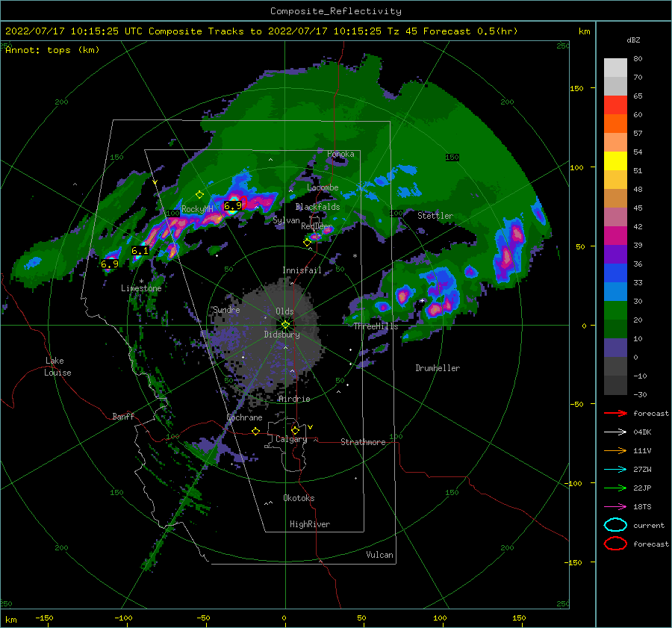The height and width of the screenshot is (628, 672).
Task: Click the white 04DK arrow legend icon
Action: [x=615, y=432]
